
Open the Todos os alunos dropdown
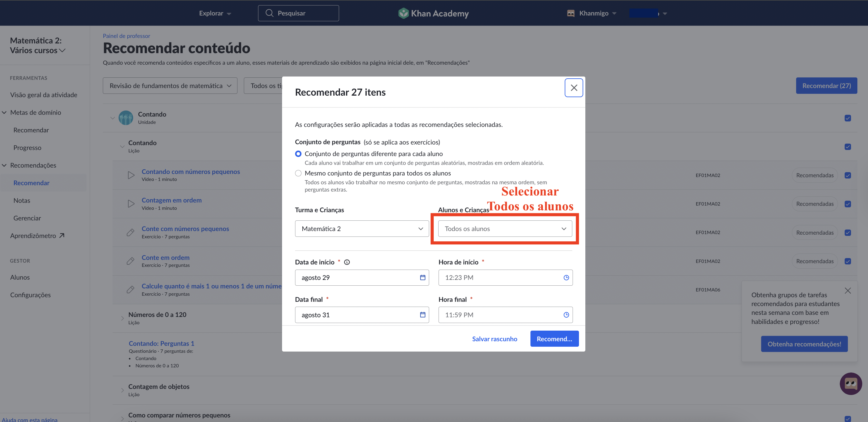coord(505,229)
